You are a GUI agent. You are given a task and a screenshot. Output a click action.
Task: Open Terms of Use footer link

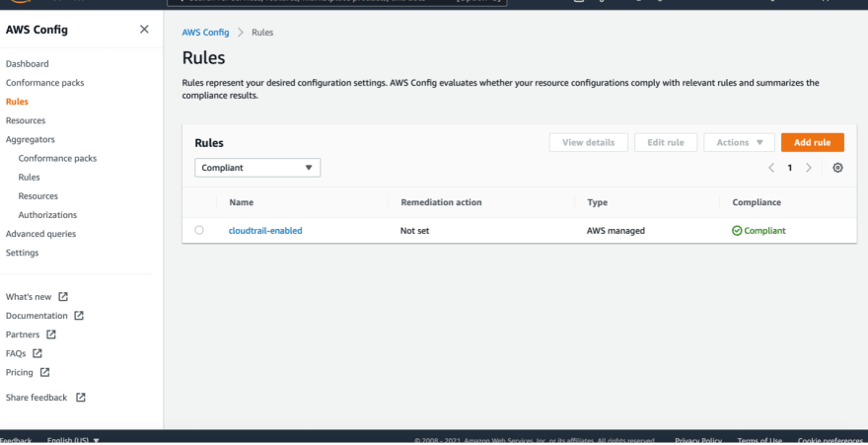(759, 441)
